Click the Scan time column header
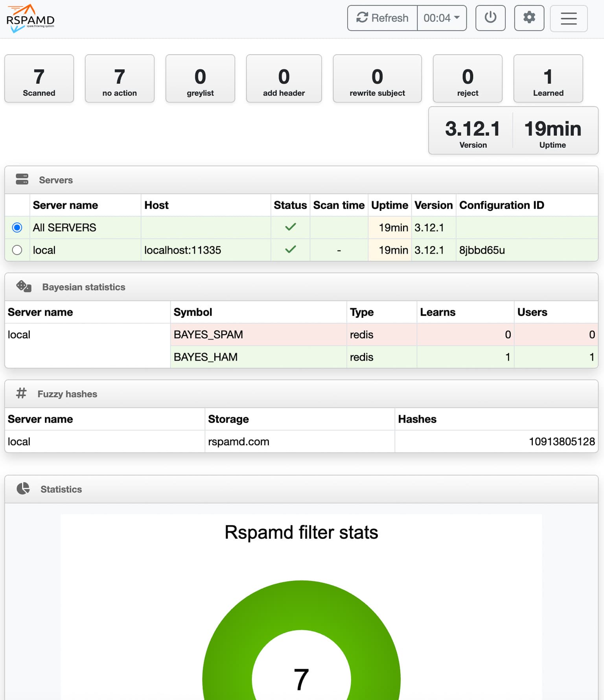The height and width of the screenshot is (700, 604). click(x=339, y=205)
